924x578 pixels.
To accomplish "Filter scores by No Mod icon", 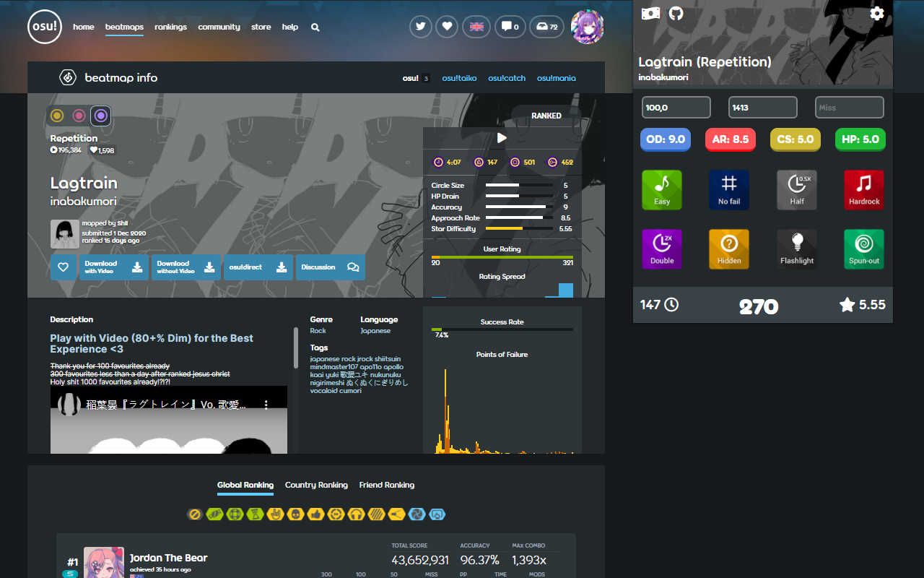I will click(x=194, y=514).
